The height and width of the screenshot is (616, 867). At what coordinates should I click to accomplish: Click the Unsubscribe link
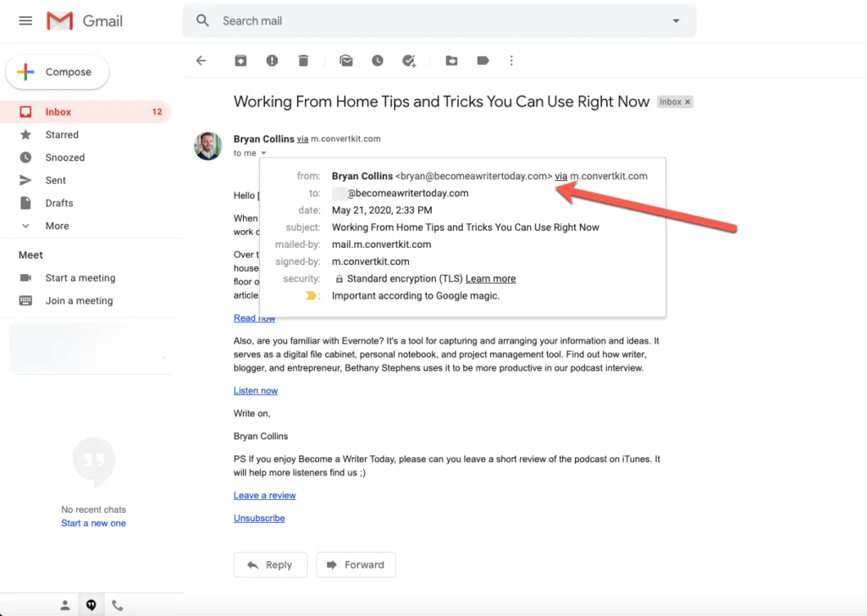(x=259, y=517)
